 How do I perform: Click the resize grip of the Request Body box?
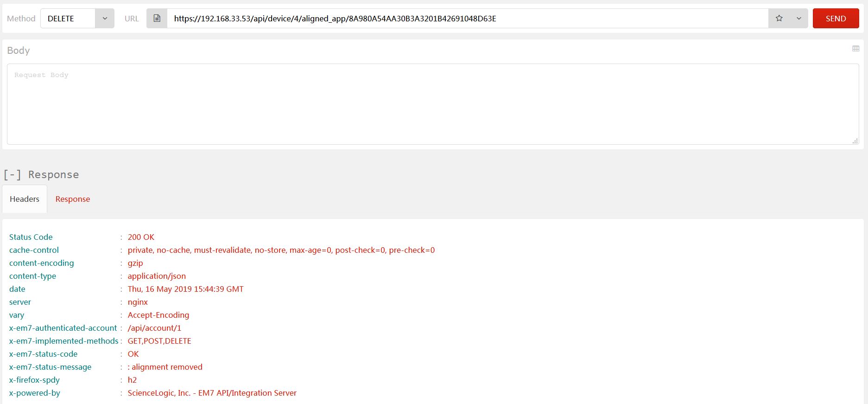tap(855, 141)
